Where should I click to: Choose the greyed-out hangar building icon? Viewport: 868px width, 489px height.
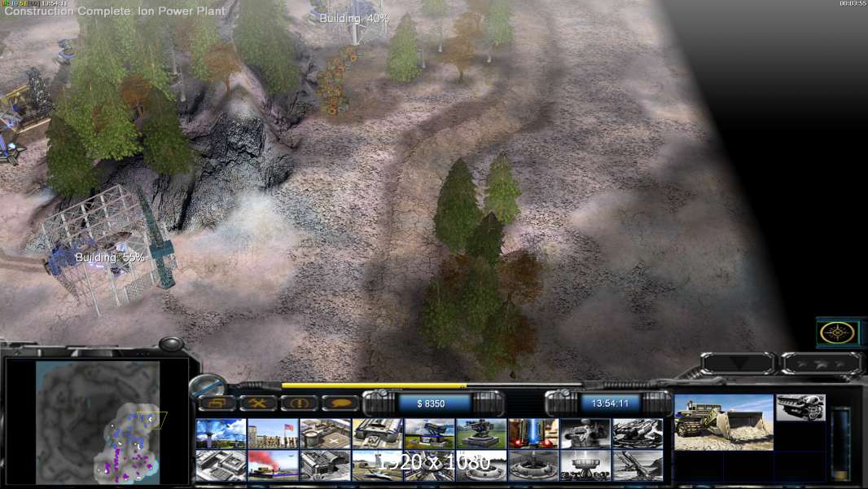coord(325,465)
